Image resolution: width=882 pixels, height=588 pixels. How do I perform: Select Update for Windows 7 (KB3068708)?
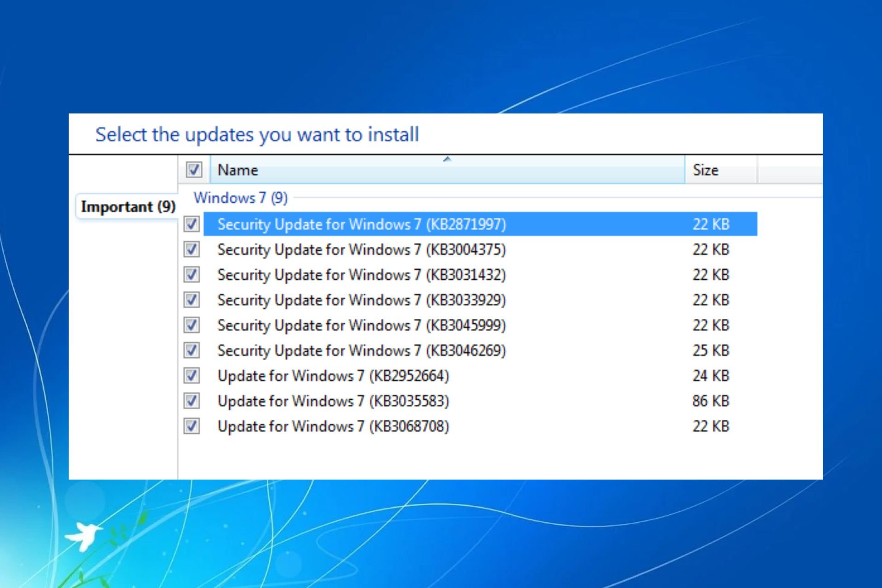(x=333, y=426)
